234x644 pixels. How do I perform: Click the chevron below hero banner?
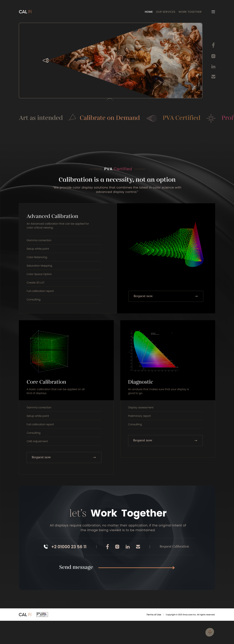coord(110,99)
